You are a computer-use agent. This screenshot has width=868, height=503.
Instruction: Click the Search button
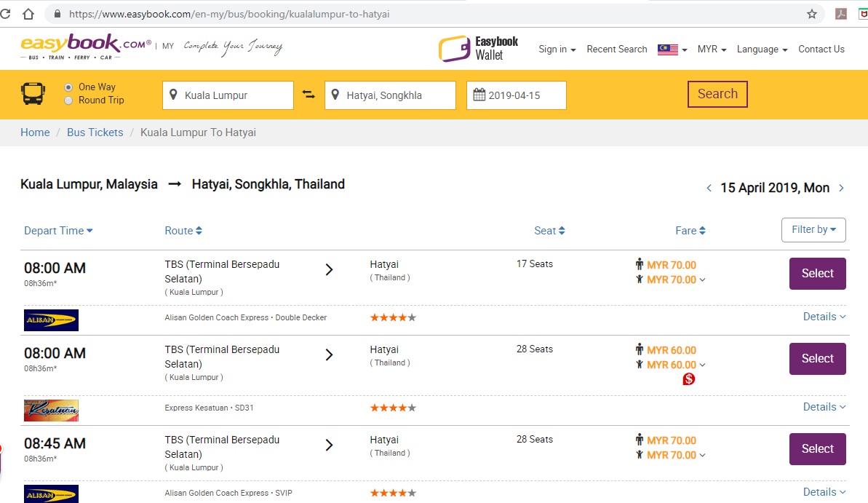[717, 94]
